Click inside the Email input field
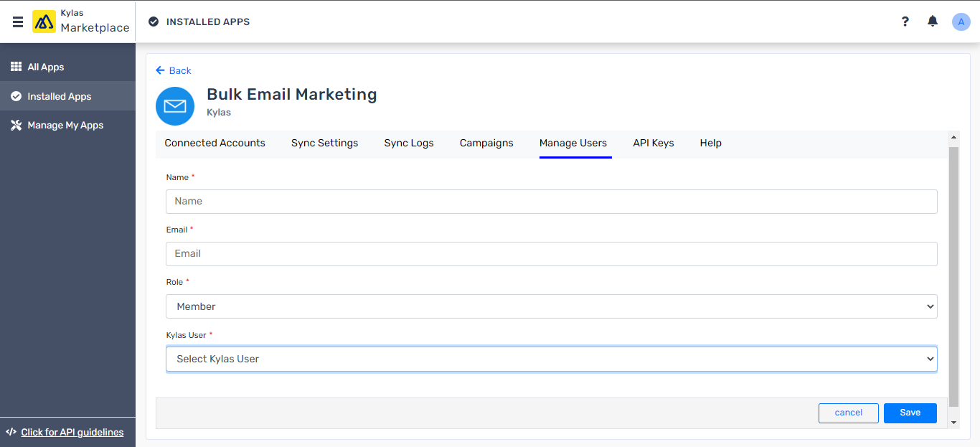 pyautogui.click(x=551, y=253)
